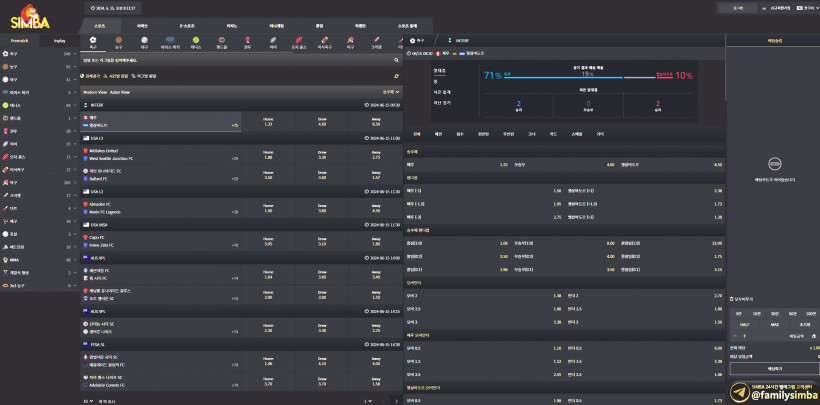This screenshot has width=820, height=405.
Task: Expand tennis row chevron showing 98
Action: tap(76, 105)
